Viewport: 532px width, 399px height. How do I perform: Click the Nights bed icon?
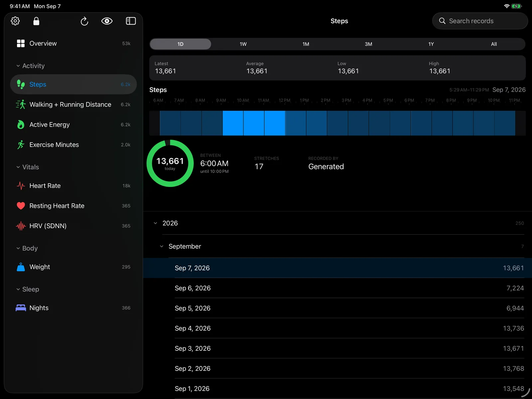point(21,308)
